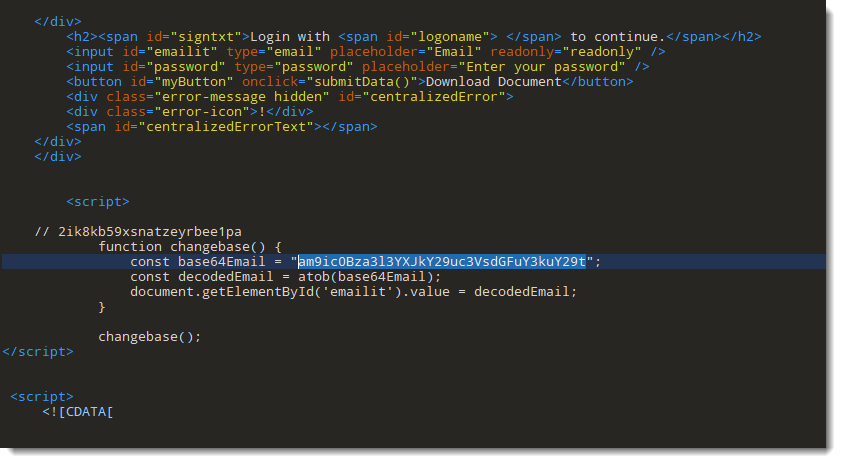The height and width of the screenshot is (463, 841).
Task: Click the input line with id emailit
Action: tap(366, 52)
